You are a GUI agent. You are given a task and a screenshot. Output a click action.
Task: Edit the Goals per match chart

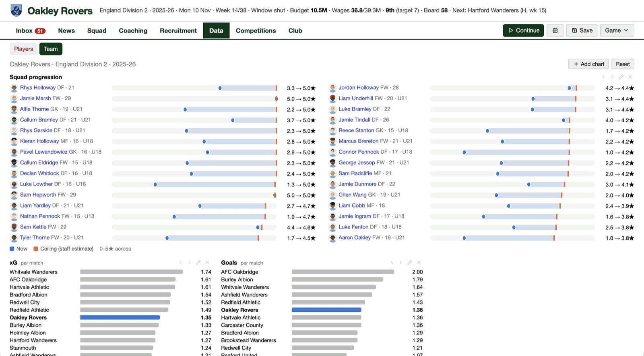pos(409,262)
